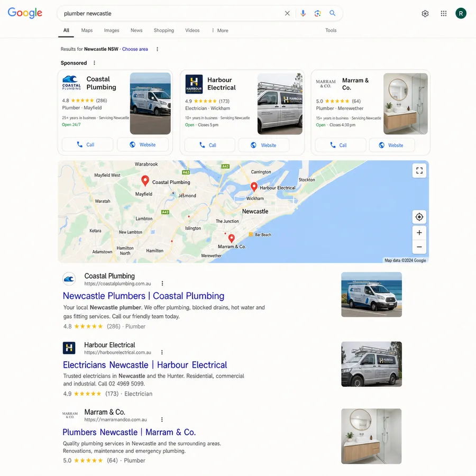This screenshot has width=476, height=476.
Task: Click the Harbour Electrical map pin
Action: pyautogui.click(x=254, y=187)
